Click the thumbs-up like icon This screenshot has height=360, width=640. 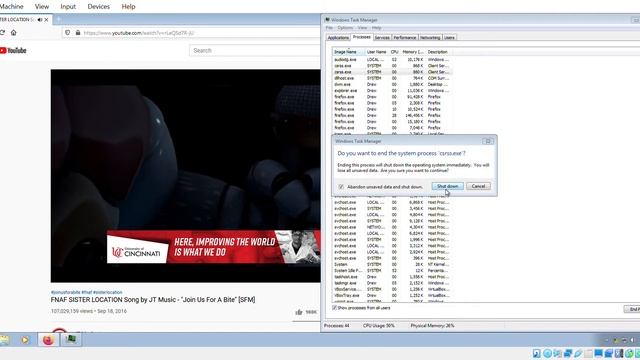coord(299,312)
